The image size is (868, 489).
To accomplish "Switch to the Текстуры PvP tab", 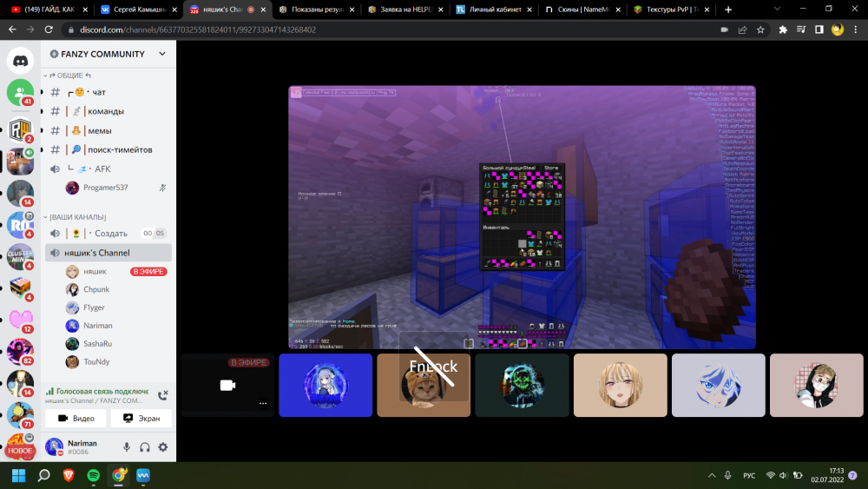I will [x=672, y=10].
